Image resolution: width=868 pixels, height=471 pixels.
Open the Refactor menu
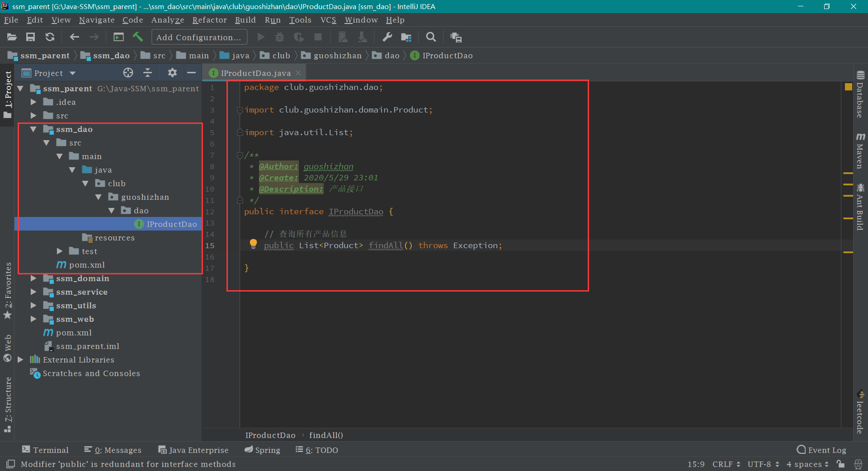click(x=209, y=20)
